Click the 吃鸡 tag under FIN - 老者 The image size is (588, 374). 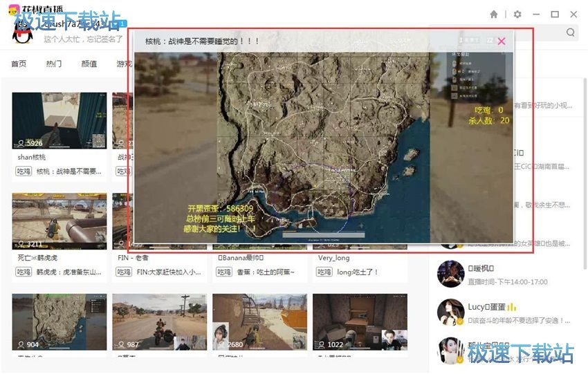pos(124,272)
